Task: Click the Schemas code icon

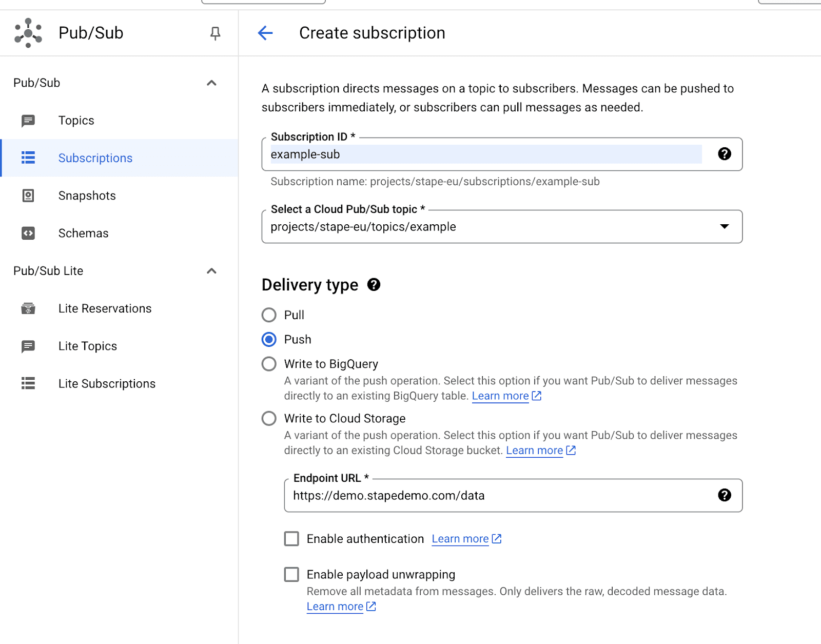Action: pyautogui.click(x=28, y=233)
